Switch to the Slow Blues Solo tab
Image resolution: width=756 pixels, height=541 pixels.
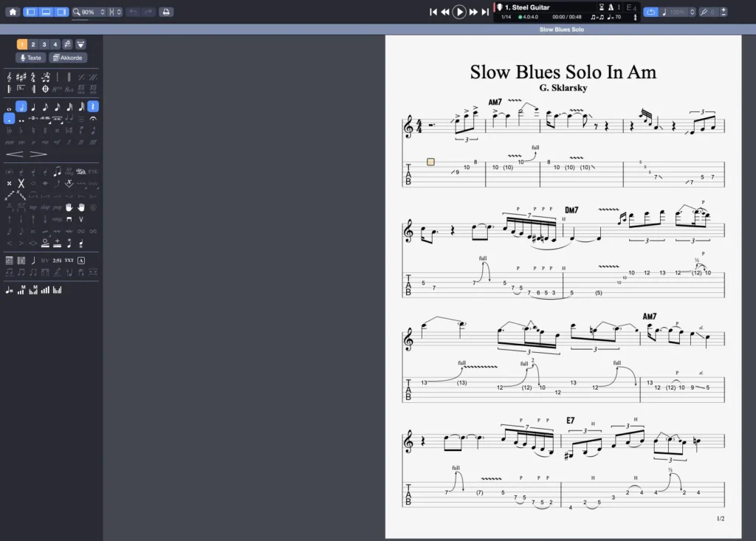[x=561, y=30]
